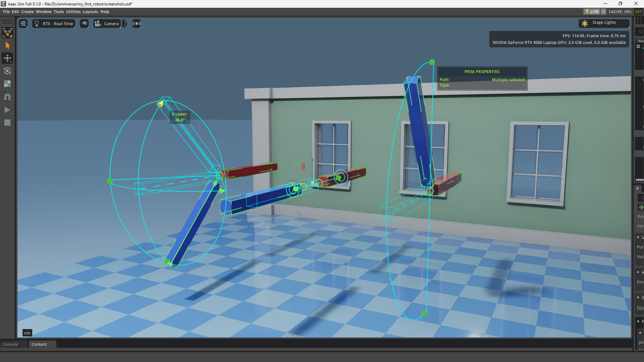The image size is (644, 362).
Task: Activate the Move gizmo tool
Action: coord(7,58)
